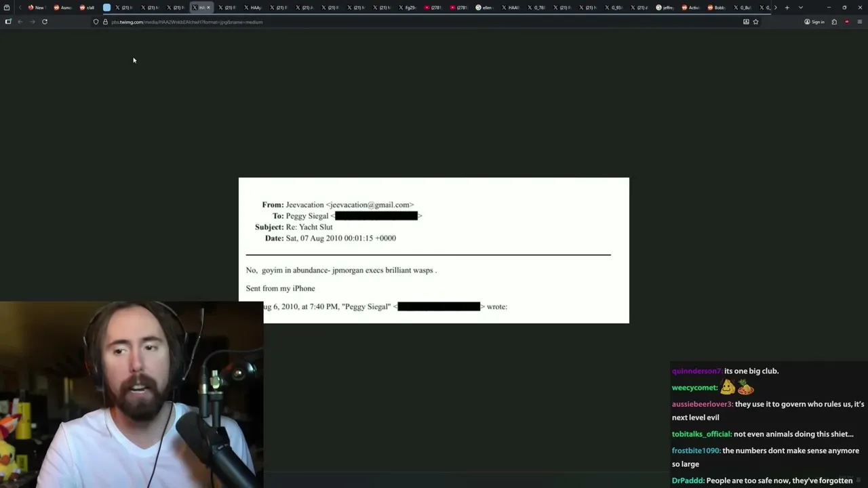Viewport: 868px width, 488px height.
Task: Switch to the "Bobby" Reddit tab
Action: click(715, 7)
